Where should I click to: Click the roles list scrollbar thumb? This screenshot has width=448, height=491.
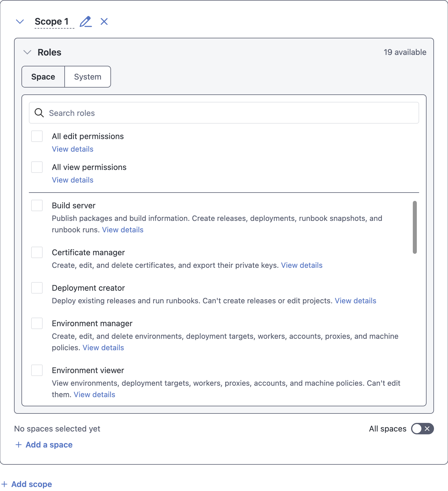(415, 227)
